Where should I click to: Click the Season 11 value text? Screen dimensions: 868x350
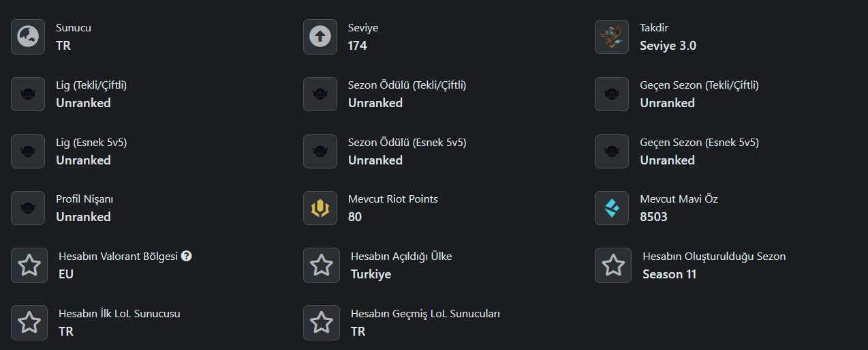point(669,274)
